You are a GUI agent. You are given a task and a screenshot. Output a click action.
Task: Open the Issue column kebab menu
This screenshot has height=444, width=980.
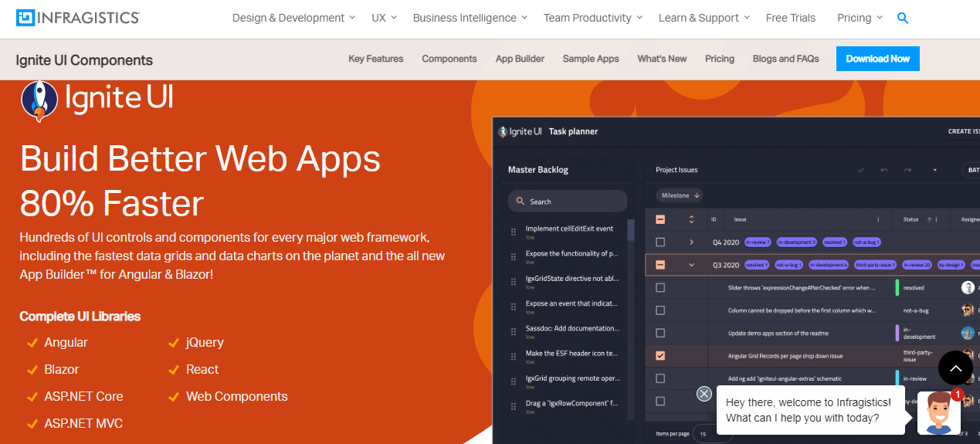click(878, 219)
